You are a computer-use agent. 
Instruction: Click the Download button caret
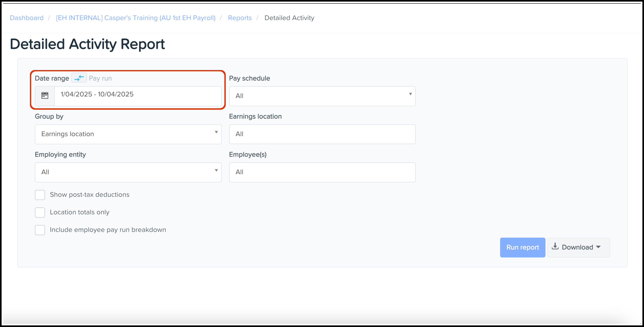pos(598,247)
